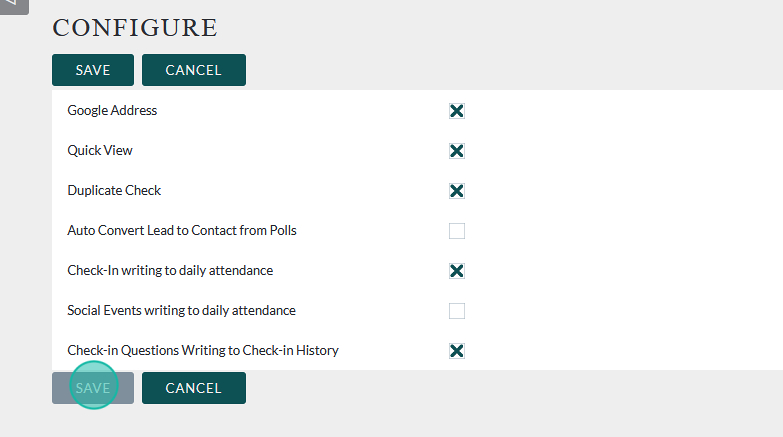Click the Cancel button above the settings list

pyautogui.click(x=193, y=70)
